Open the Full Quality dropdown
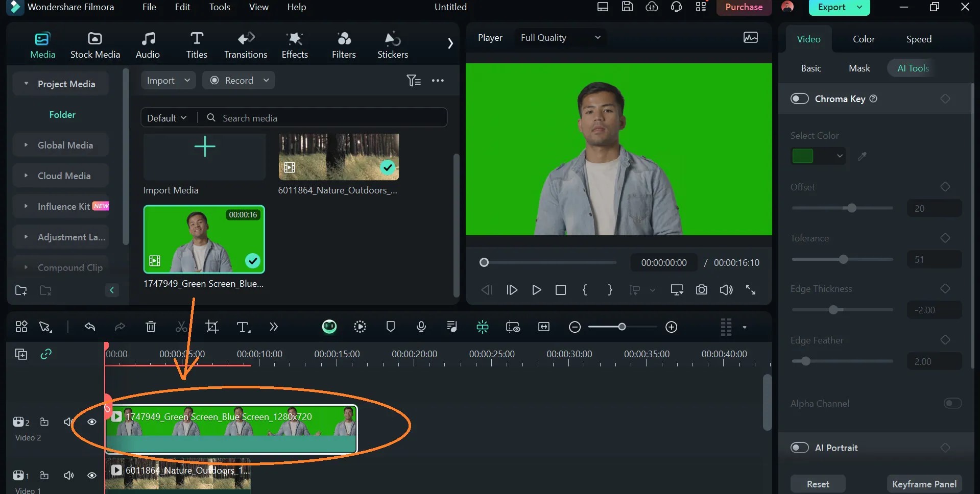The image size is (980, 494). pyautogui.click(x=560, y=38)
